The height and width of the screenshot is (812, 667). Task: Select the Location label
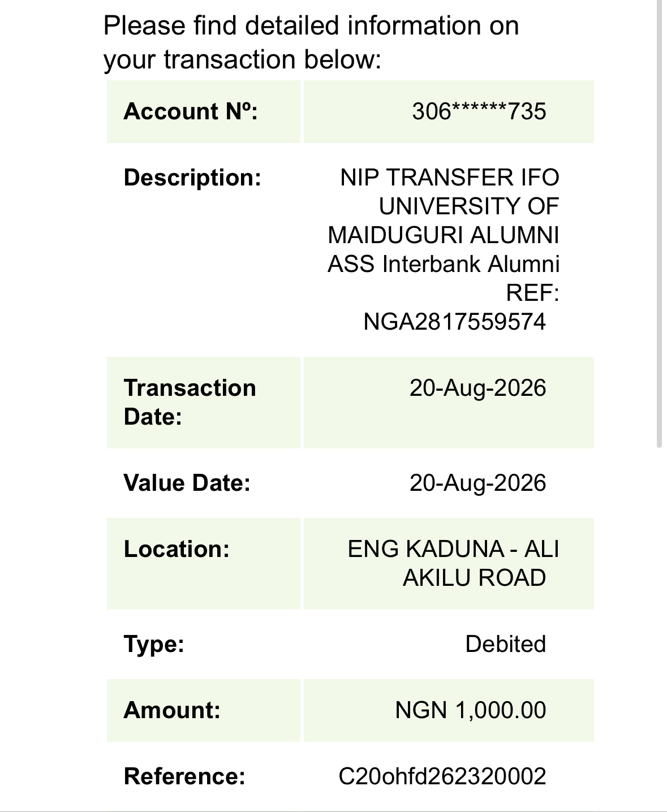(x=177, y=549)
